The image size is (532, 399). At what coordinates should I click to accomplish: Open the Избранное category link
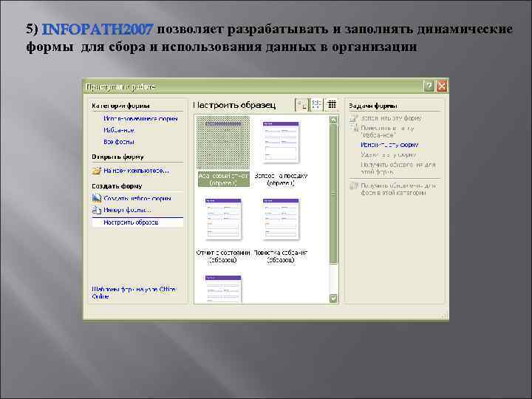pyautogui.click(x=119, y=130)
